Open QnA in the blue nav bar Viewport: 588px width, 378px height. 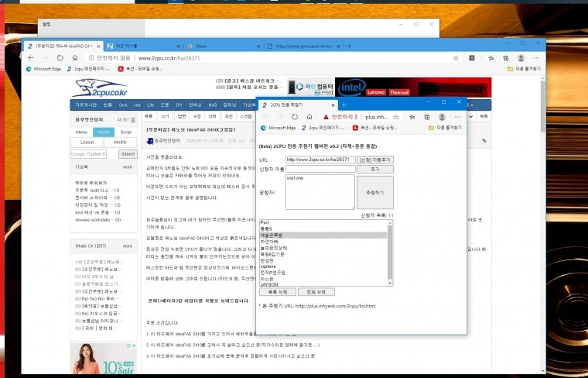pos(123,105)
